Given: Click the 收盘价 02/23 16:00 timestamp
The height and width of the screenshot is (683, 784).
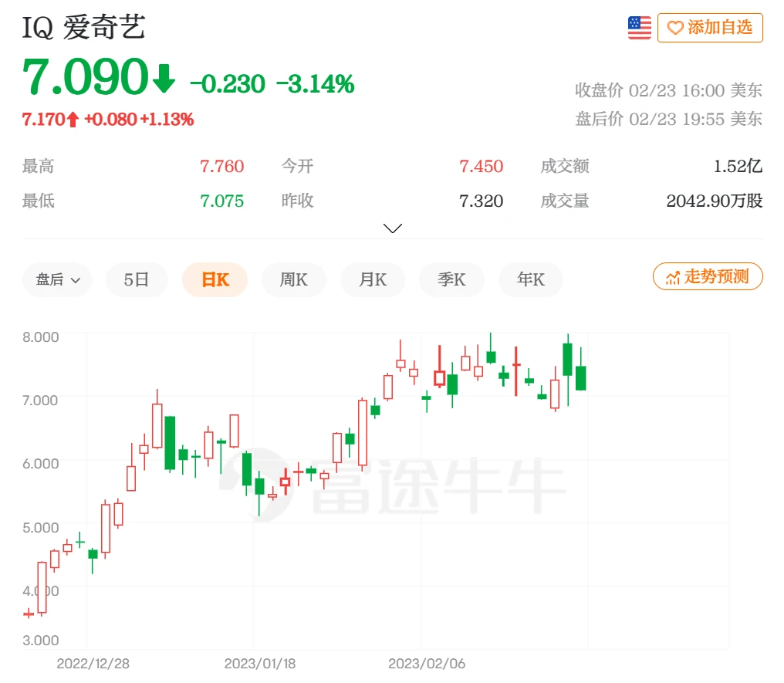Looking at the screenshot, I should click(x=668, y=90).
